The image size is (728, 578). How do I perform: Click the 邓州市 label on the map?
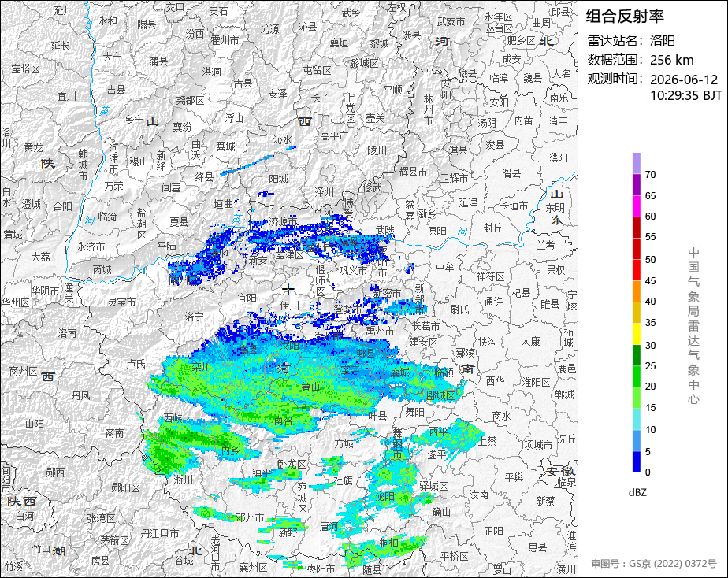(x=251, y=517)
